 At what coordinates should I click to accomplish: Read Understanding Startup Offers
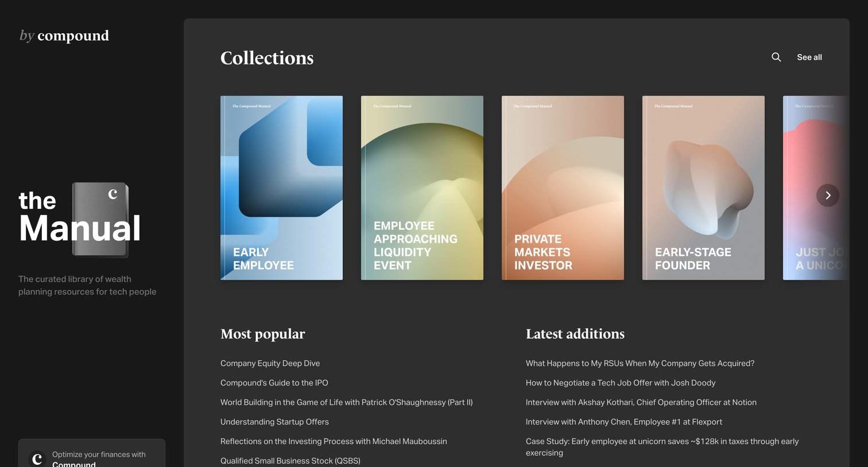pos(274,422)
